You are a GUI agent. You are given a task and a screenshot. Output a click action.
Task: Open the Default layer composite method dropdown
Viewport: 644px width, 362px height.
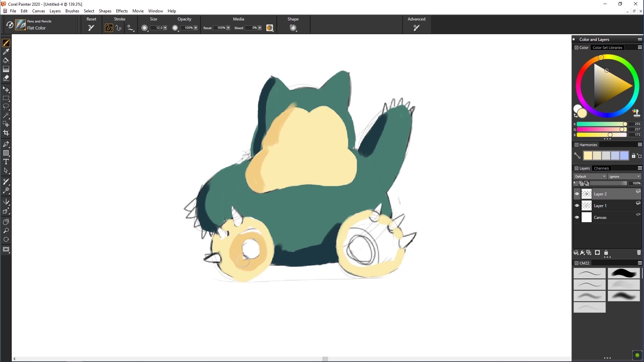pos(590,176)
